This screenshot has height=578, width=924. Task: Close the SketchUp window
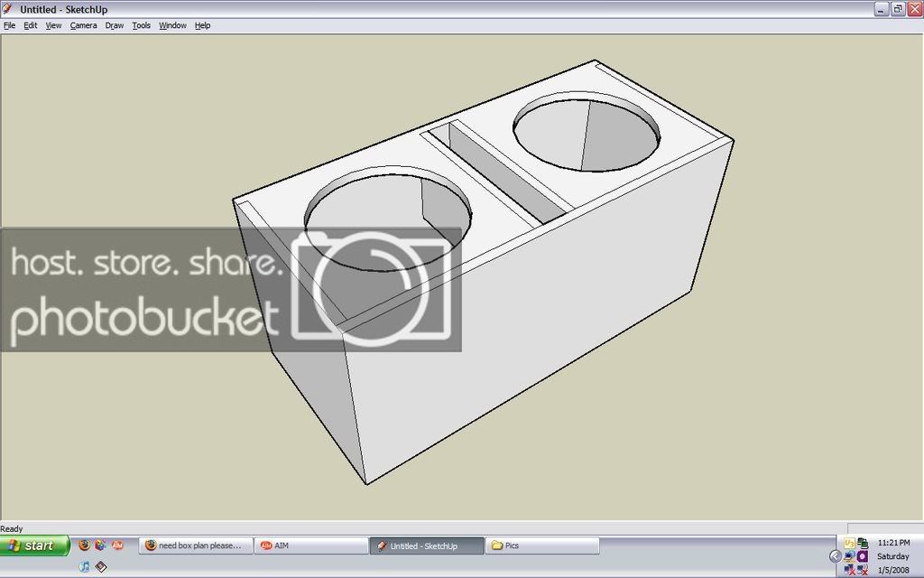click(x=915, y=9)
